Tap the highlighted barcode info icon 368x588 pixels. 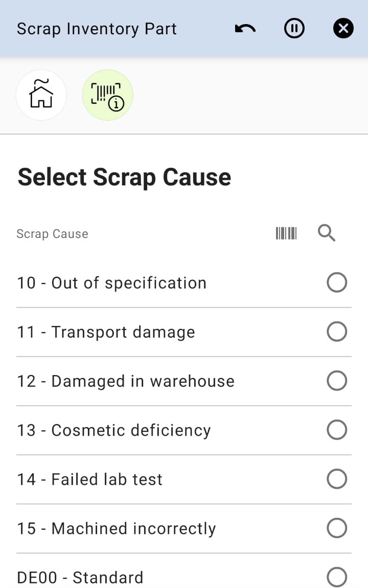click(x=107, y=95)
